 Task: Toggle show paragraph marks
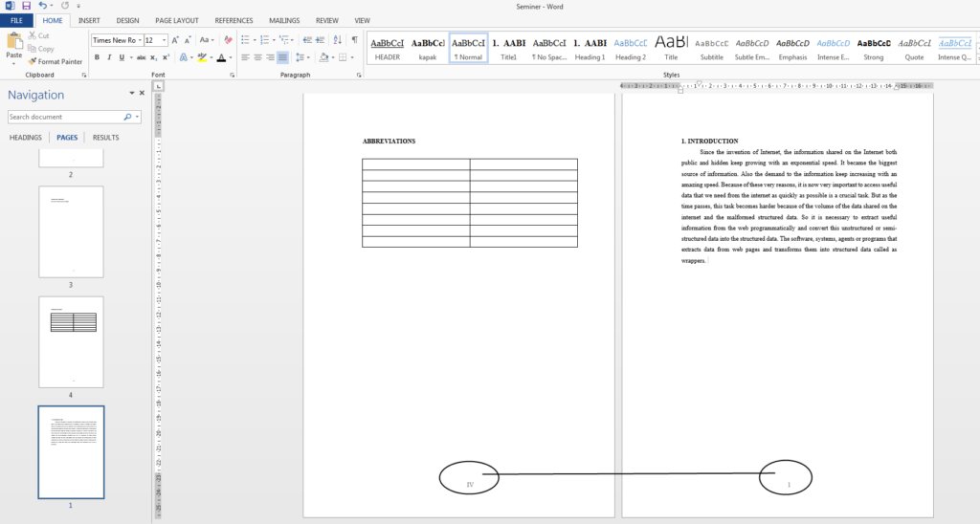coord(354,40)
